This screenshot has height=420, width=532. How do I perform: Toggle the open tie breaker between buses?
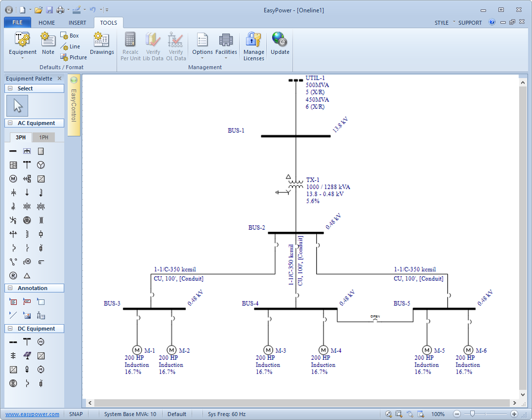pos(375,321)
